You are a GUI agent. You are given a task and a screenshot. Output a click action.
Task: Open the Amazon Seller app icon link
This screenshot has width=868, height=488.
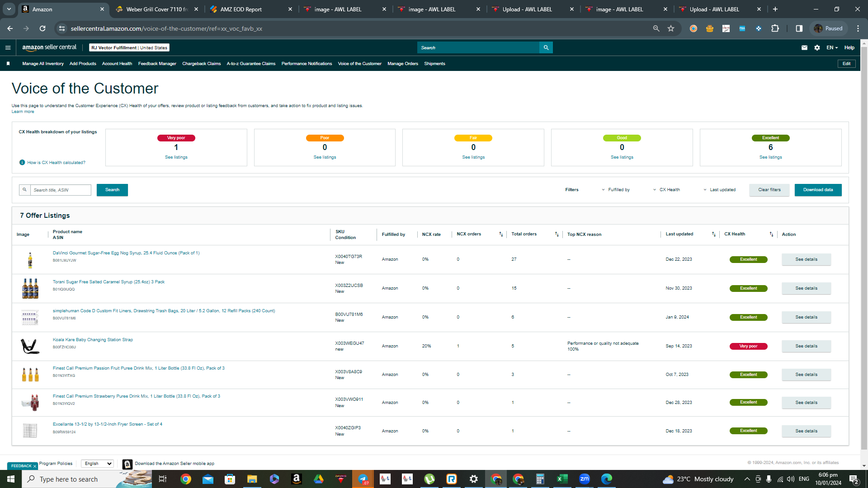(x=127, y=464)
